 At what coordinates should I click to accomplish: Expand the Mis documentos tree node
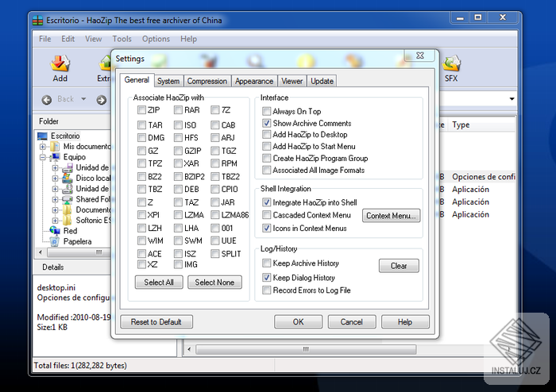click(x=43, y=147)
